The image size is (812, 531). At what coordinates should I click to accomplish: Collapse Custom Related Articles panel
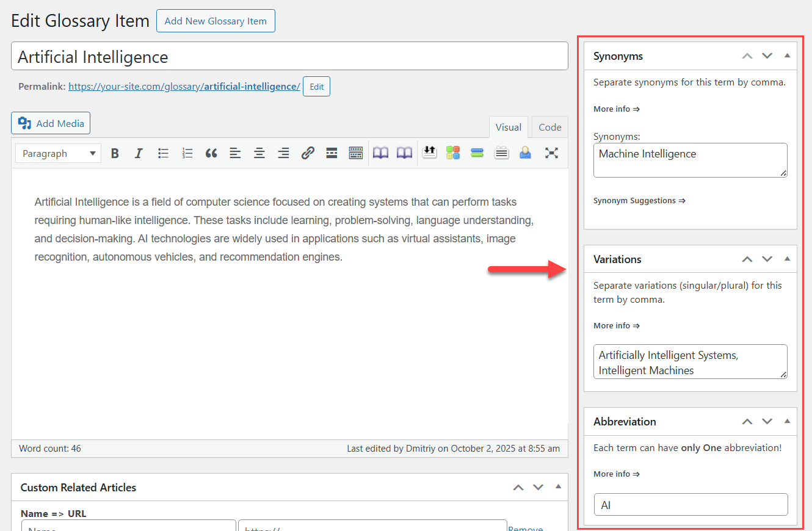[558, 487]
